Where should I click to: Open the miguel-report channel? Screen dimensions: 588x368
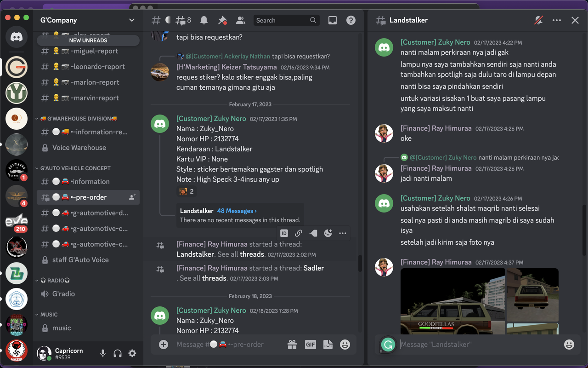88,51
